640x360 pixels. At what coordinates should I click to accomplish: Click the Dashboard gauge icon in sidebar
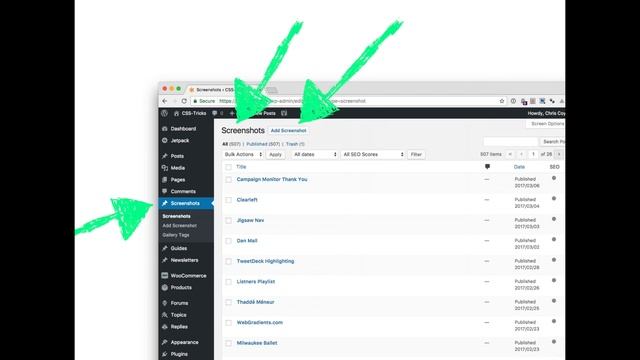tap(164, 129)
